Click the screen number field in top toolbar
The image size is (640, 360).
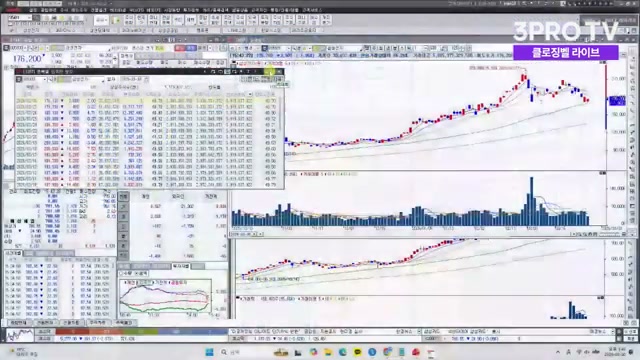(x=18, y=18)
